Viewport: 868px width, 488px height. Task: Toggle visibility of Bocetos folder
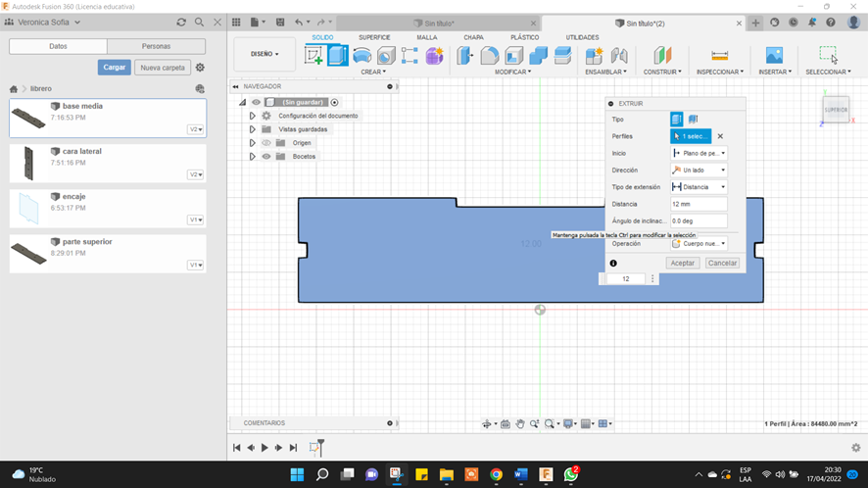[265, 157]
